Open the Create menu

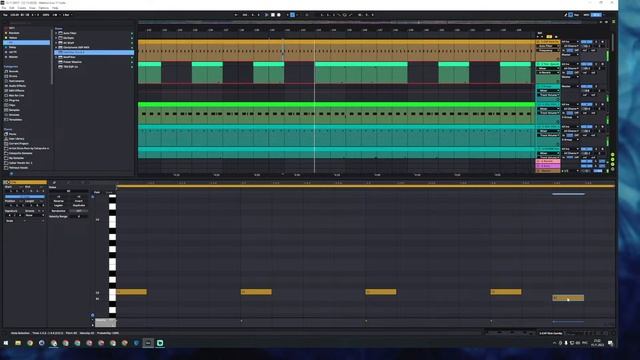21,8
